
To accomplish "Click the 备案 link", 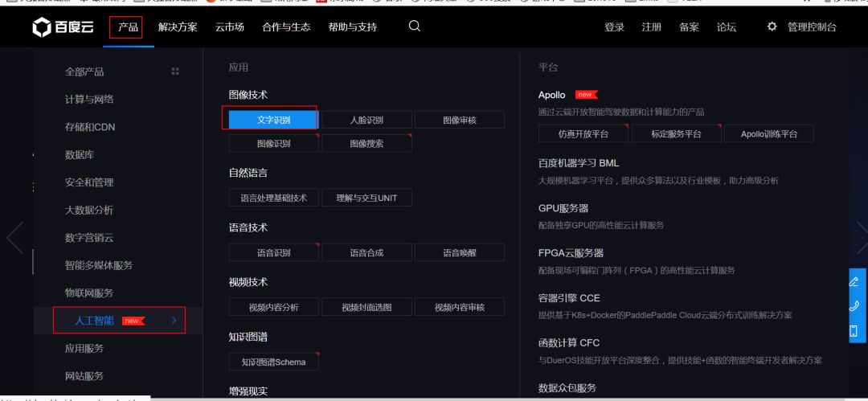I will tap(690, 27).
